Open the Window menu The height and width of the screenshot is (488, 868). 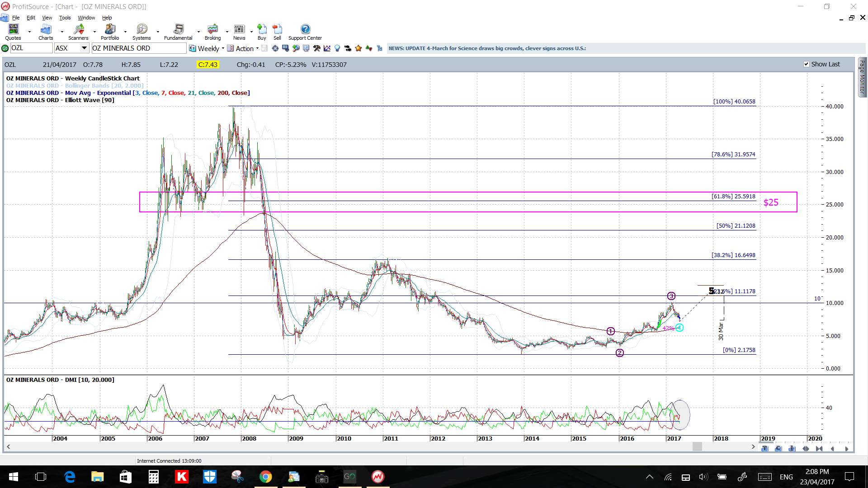tap(86, 18)
